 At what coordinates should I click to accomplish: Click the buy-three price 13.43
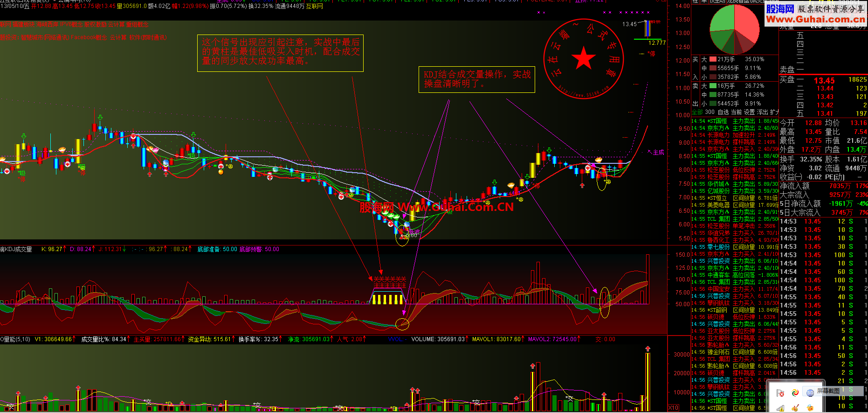pos(825,97)
